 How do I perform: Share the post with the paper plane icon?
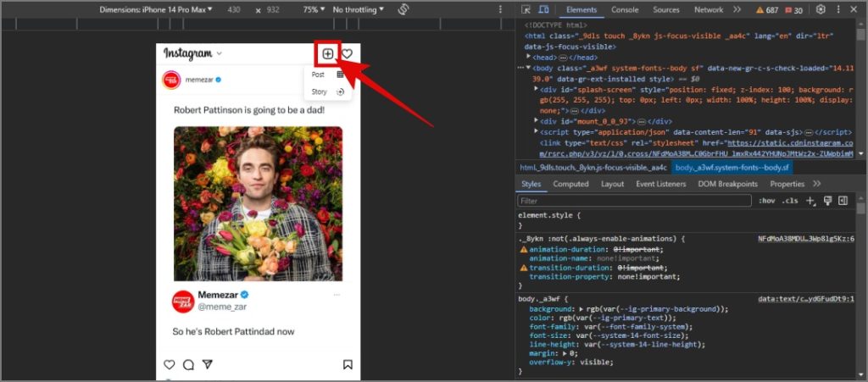tap(207, 364)
